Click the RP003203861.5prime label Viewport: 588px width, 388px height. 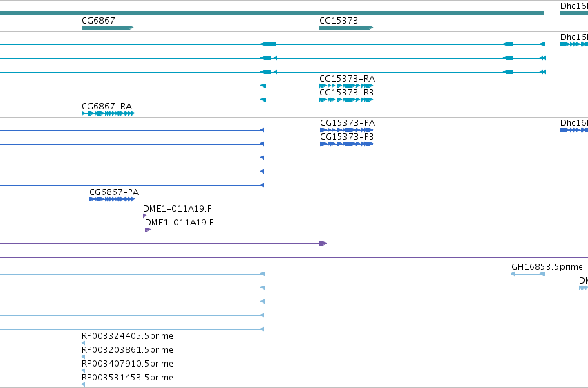tap(127, 350)
